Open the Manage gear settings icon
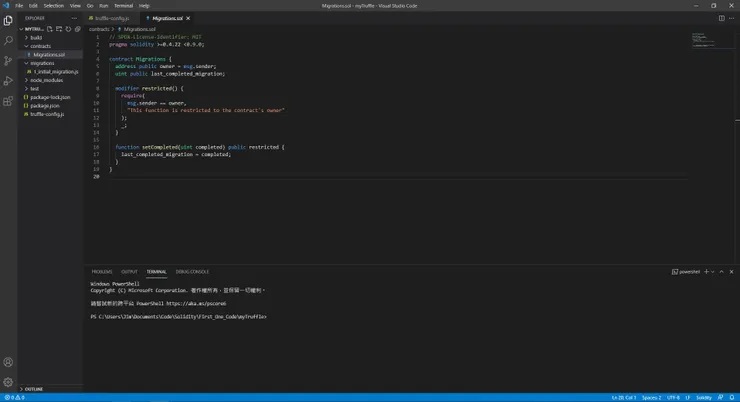 8,382
